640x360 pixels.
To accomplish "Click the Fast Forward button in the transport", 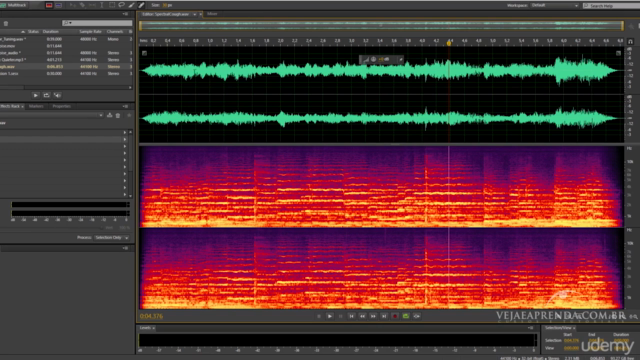I will (373, 316).
